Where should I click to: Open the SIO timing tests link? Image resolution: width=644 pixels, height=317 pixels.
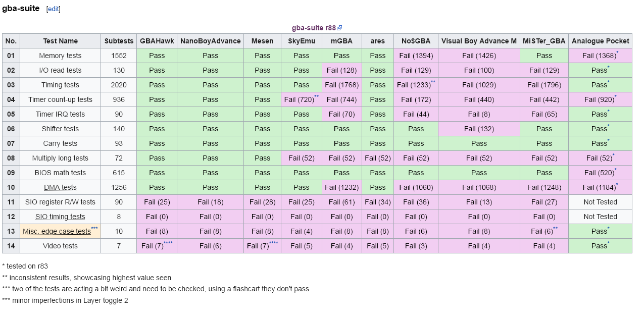click(60, 217)
